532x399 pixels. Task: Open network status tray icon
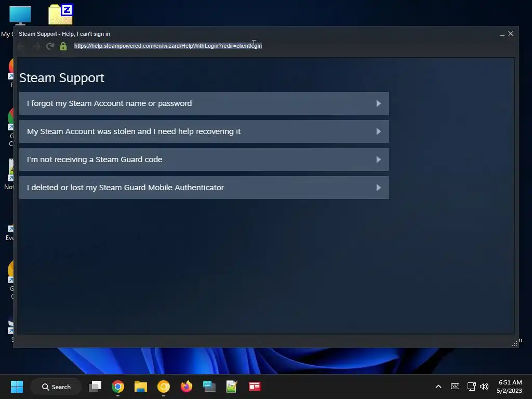click(471, 387)
